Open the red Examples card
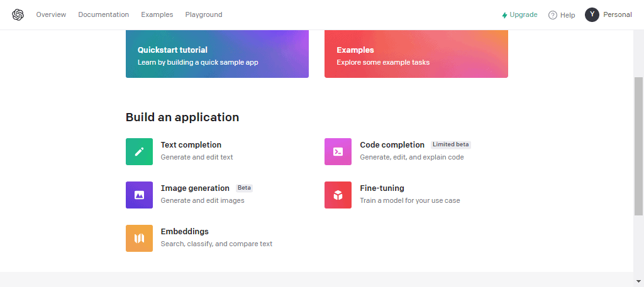The width and height of the screenshot is (644, 287). (x=416, y=54)
